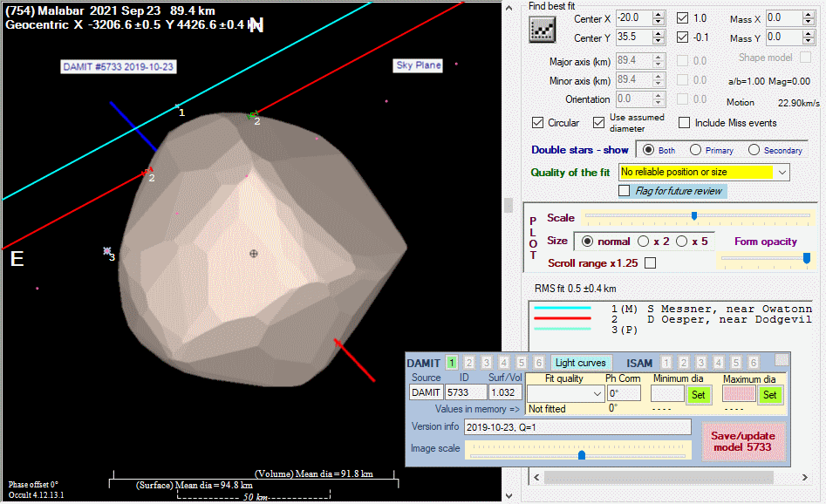Image resolution: width=826 pixels, height=504 pixels.
Task: Open the Quality of the fit dropdown
Action: click(x=781, y=173)
